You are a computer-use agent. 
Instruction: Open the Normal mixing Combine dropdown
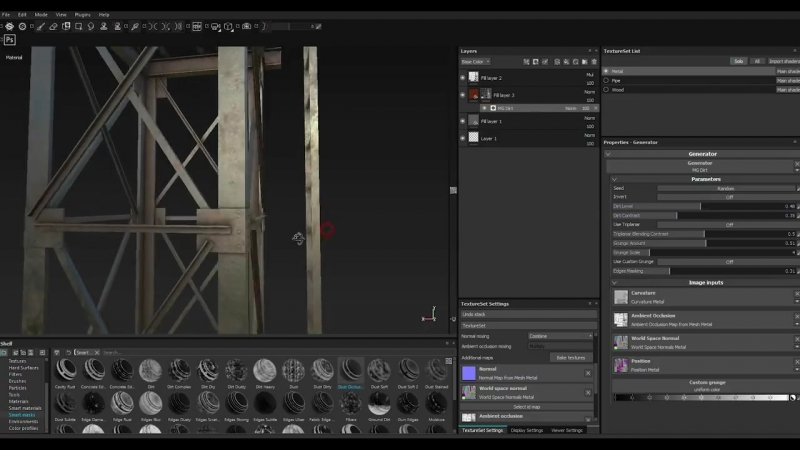pyautogui.click(x=560, y=336)
